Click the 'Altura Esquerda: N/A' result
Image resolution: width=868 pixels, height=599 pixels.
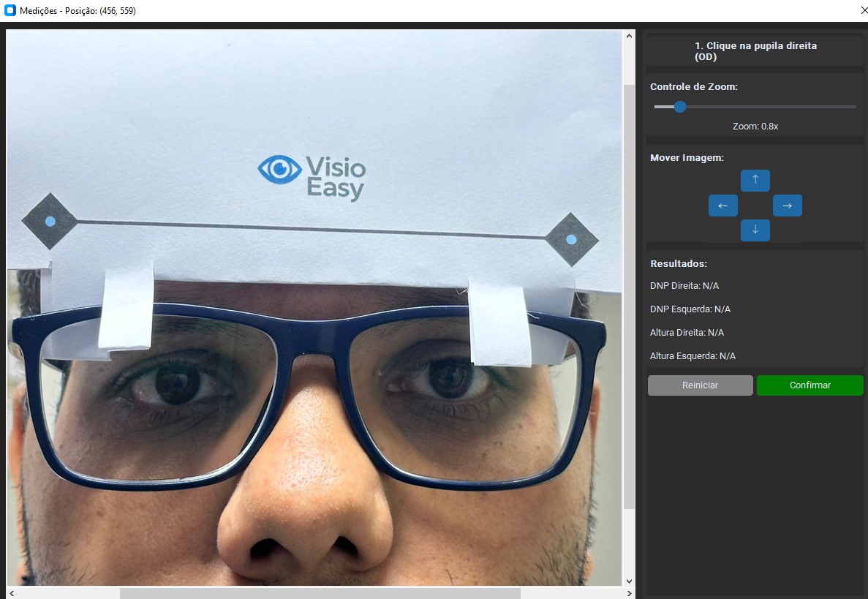[x=692, y=356]
